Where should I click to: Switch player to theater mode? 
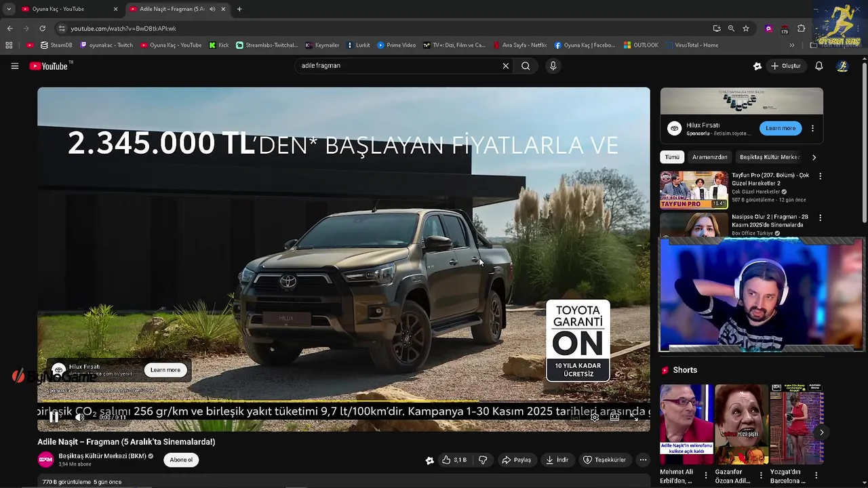coord(614,418)
